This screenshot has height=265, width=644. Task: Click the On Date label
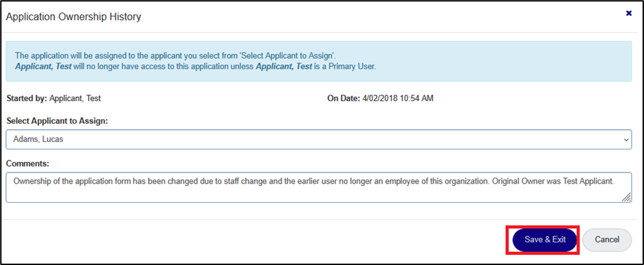344,98
